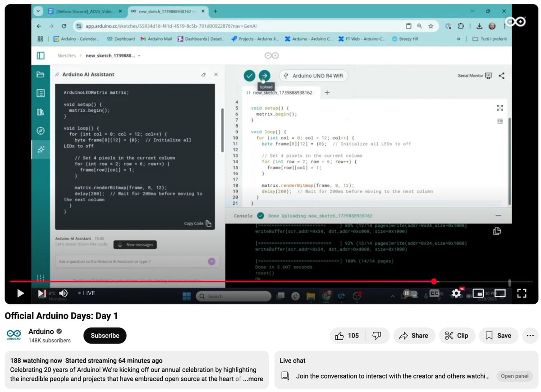Screen dimensions: 541x392
Task: Close the Arduino AI Assistant panel
Action: [215, 74]
